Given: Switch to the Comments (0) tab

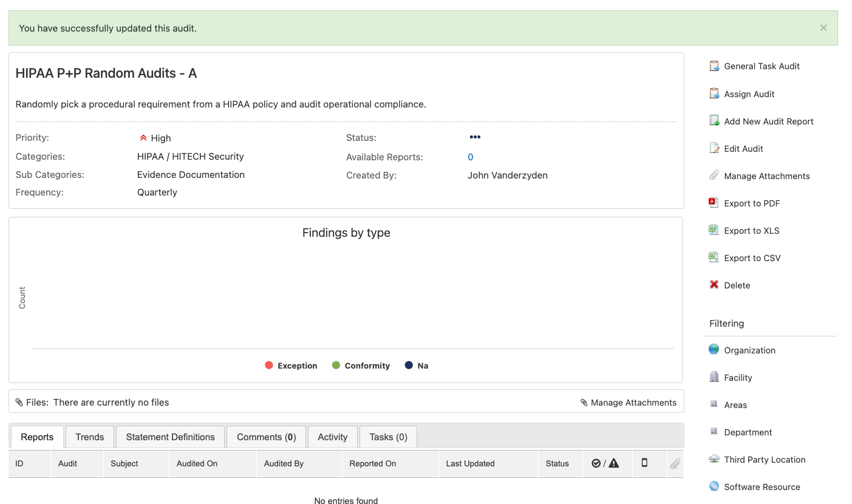Looking at the screenshot, I should click(267, 437).
